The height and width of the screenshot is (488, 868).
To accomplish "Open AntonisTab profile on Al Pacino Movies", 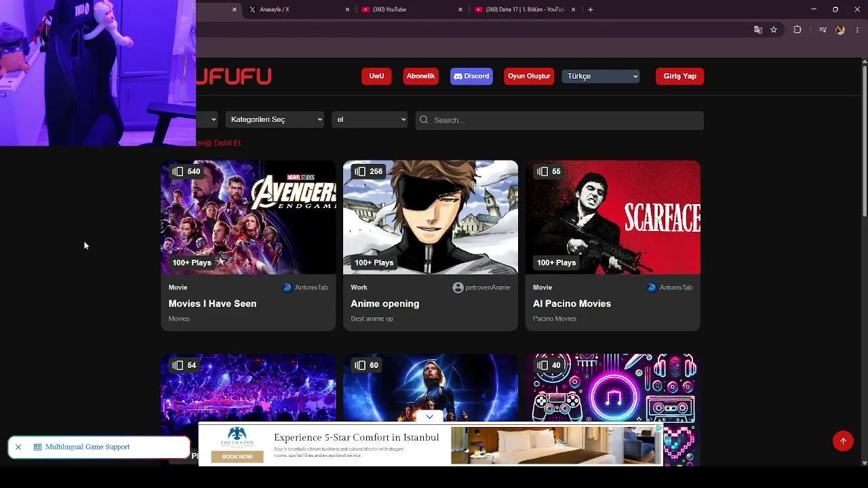I will coord(670,287).
